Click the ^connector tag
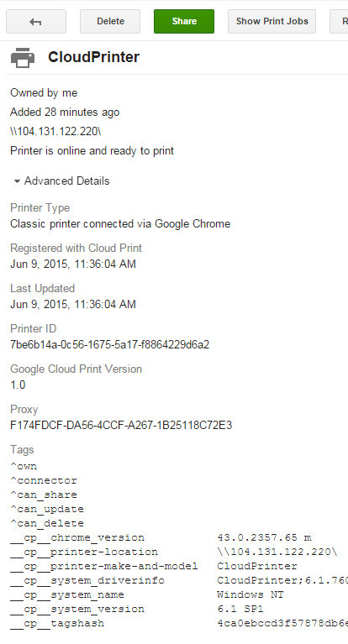Screen dimensions: 348x644 click(44, 480)
